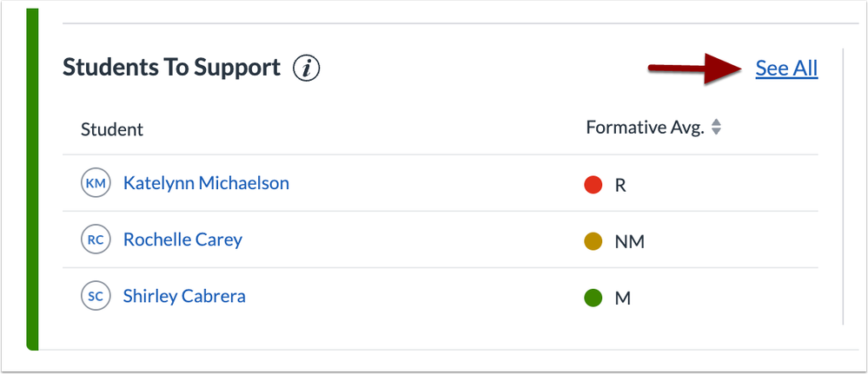
Task: Click the green M status dot
Action: 593,298
